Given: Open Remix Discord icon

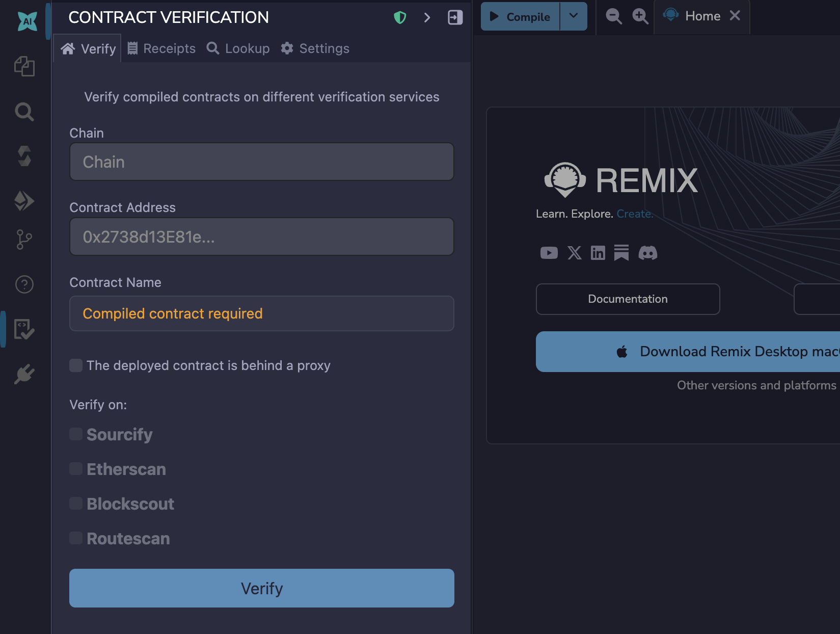Looking at the screenshot, I should 648,253.
